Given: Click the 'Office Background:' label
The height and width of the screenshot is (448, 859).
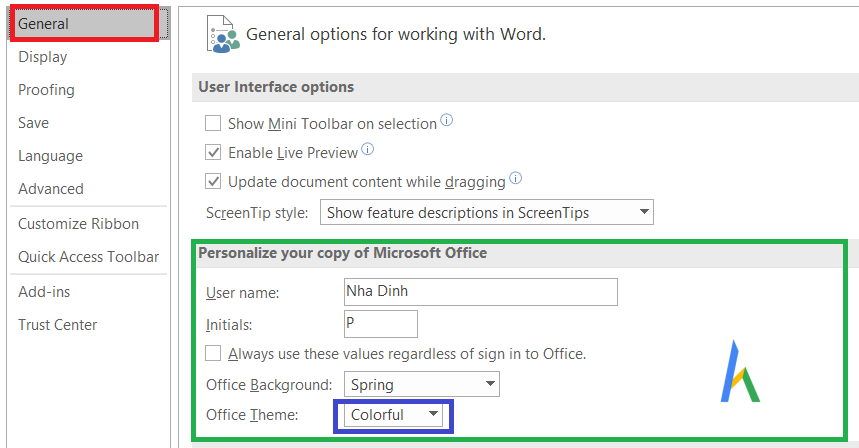Looking at the screenshot, I should click(269, 385).
